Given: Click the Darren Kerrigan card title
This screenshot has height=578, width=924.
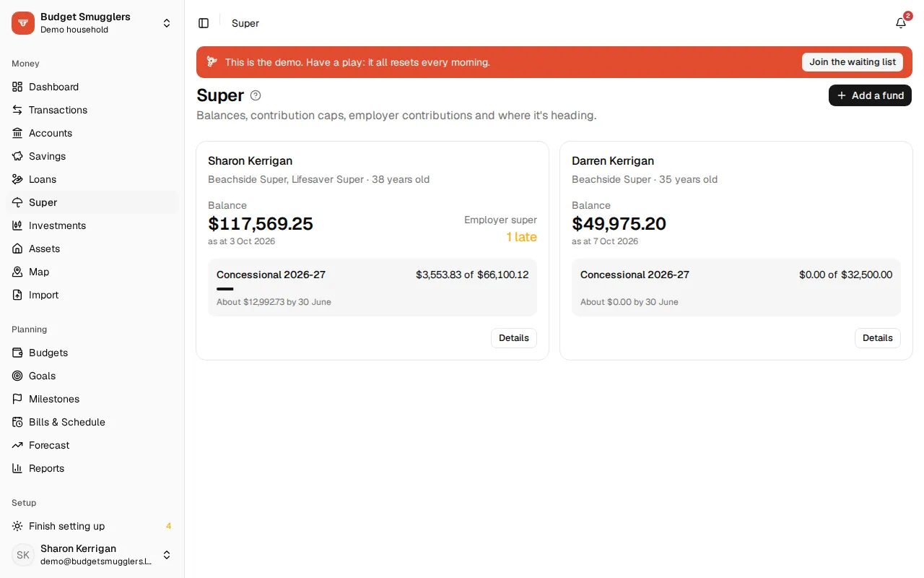Looking at the screenshot, I should point(613,161).
